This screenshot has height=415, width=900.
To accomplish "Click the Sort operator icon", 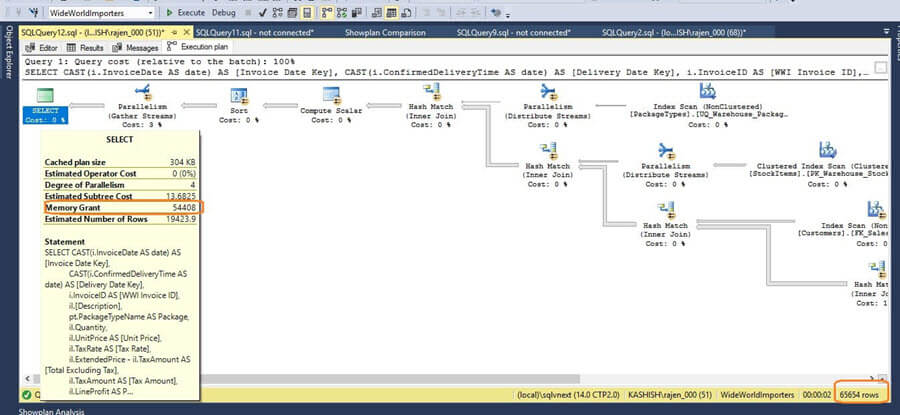I will [239, 94].
